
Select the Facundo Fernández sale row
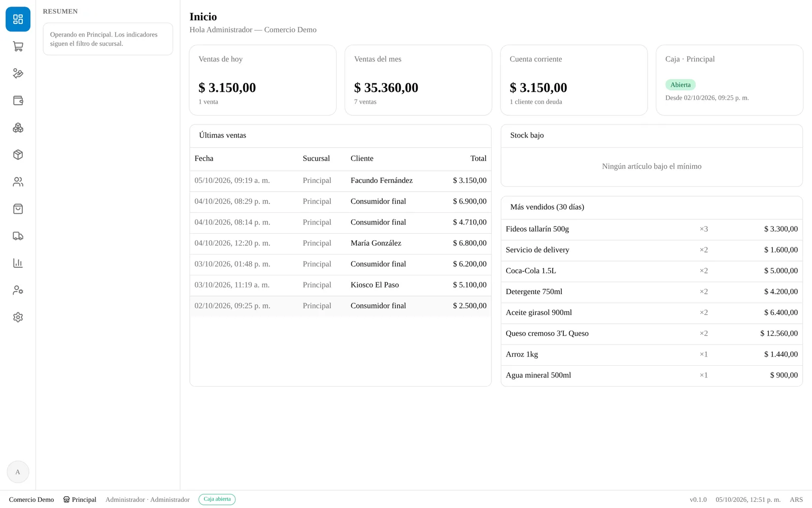(341, 181)
